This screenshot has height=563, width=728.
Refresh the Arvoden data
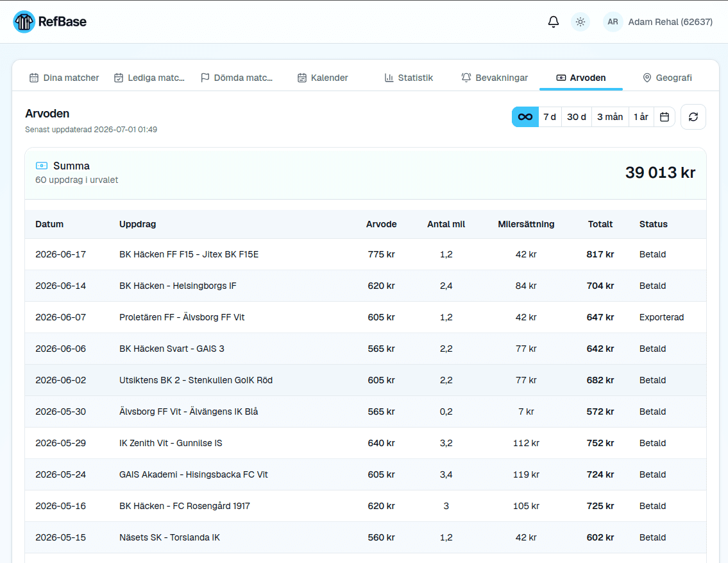point(693,117)
